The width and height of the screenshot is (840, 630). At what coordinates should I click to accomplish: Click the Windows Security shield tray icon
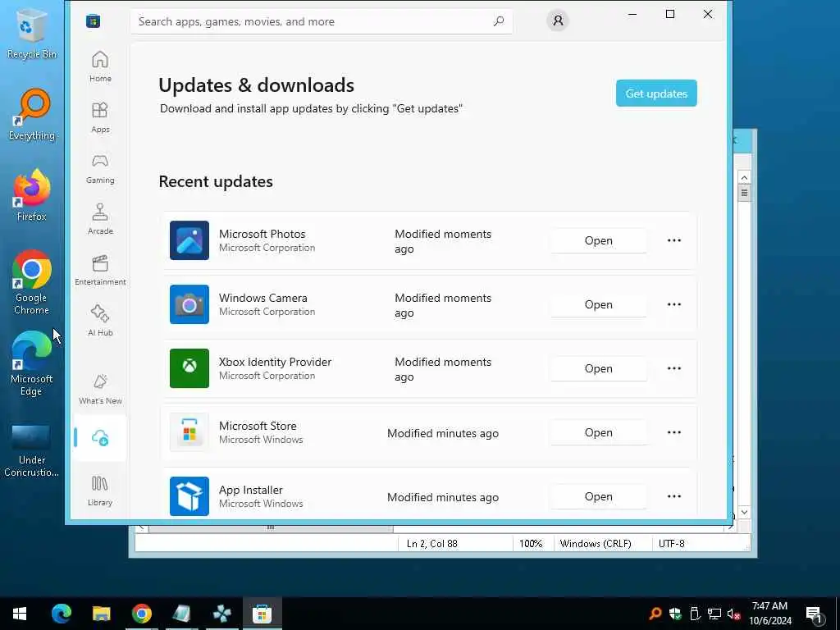(675, 614)
